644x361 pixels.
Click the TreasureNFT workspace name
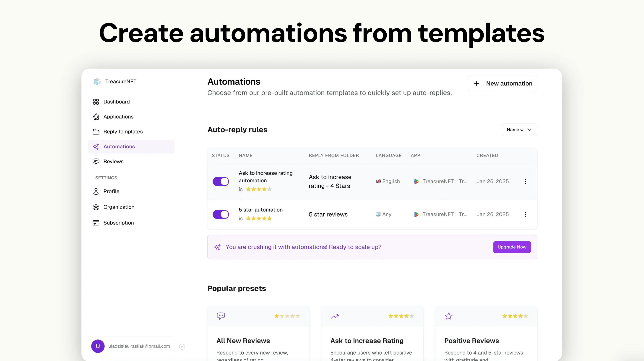[x=121, y=81]
